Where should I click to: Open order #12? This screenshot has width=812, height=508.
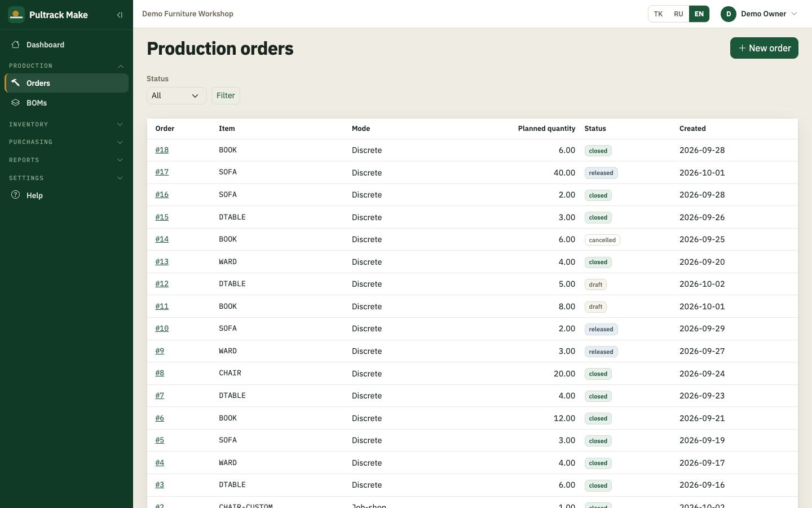pos(162,284)
